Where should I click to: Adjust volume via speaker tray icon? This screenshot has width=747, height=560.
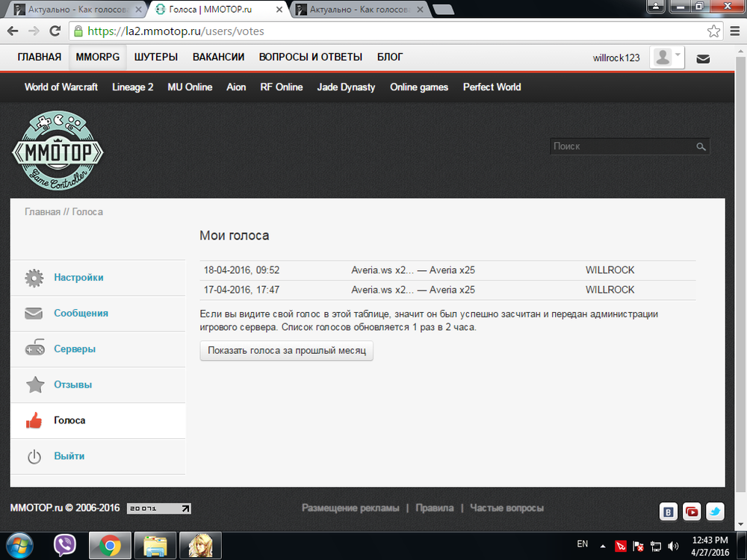[x=672, y=546]
